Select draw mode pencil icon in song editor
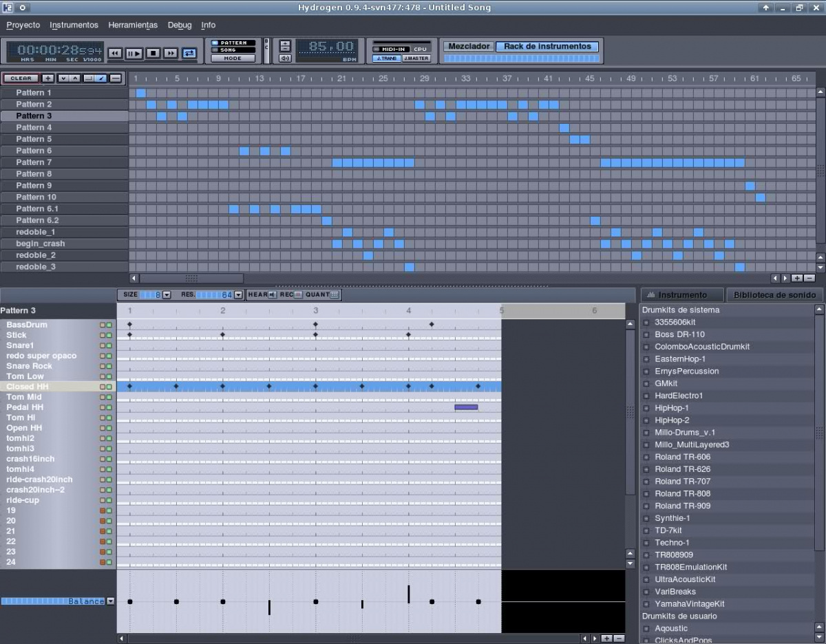Screen dimensions: 826x644 pos(101,78)
